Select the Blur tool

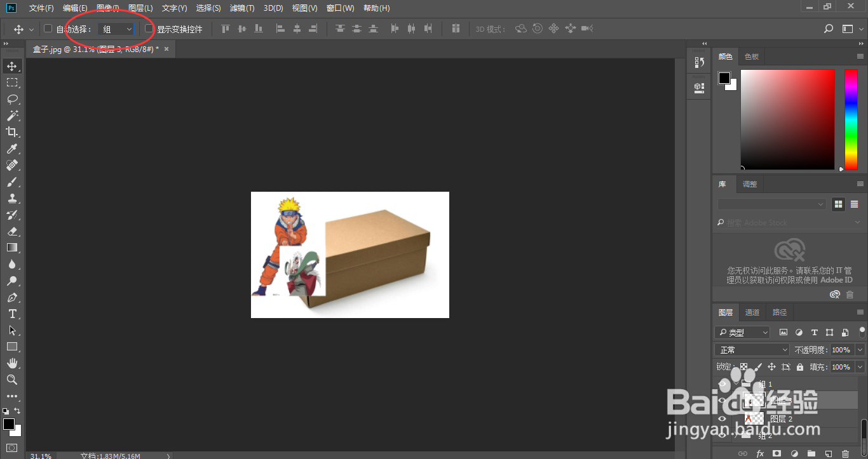(x=12, y=264)
